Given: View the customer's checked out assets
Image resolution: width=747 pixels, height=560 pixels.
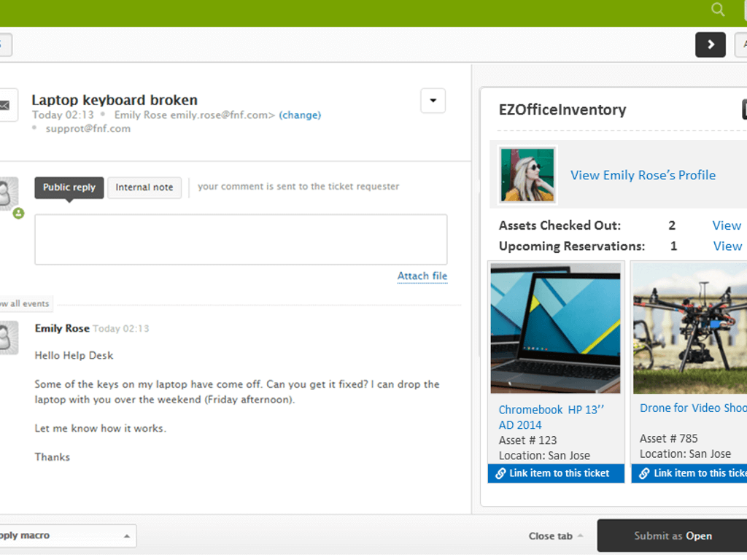Looking at the screenshot, I should 727,225.
